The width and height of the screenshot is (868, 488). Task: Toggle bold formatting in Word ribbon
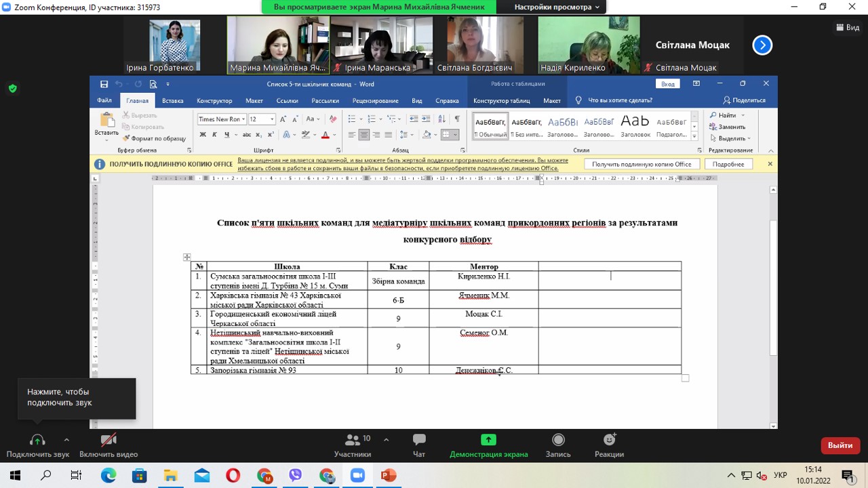coord(202,135)
